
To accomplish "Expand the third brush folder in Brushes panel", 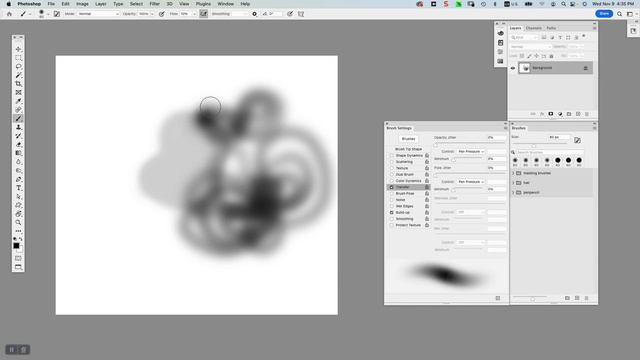I will (x=513, y=192).
